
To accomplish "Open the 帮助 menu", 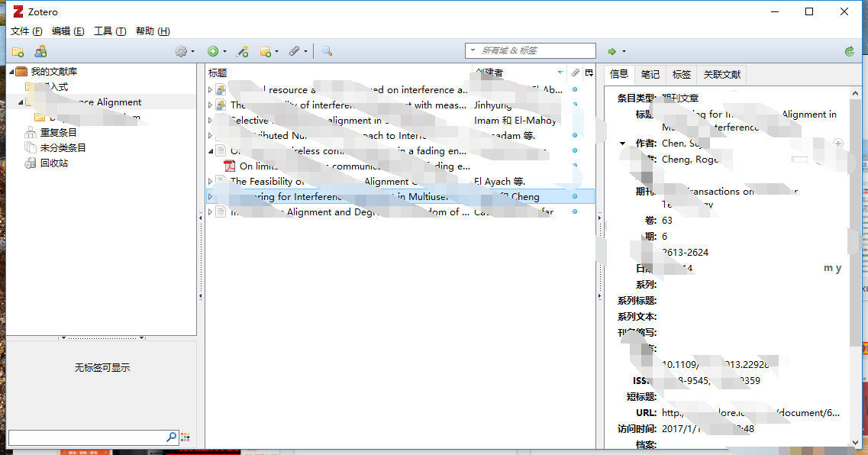I will (x=153, y=31).
